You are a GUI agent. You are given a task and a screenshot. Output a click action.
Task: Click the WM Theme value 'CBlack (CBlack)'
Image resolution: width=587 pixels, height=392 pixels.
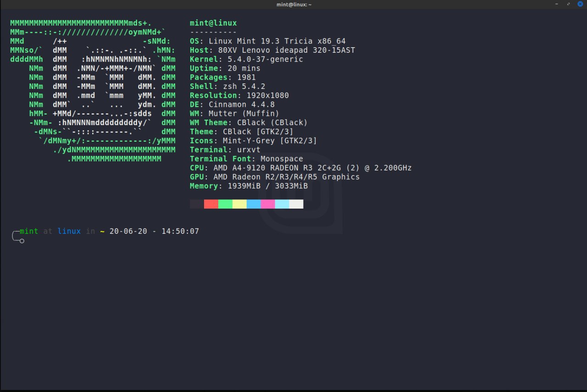pos(272,122)
